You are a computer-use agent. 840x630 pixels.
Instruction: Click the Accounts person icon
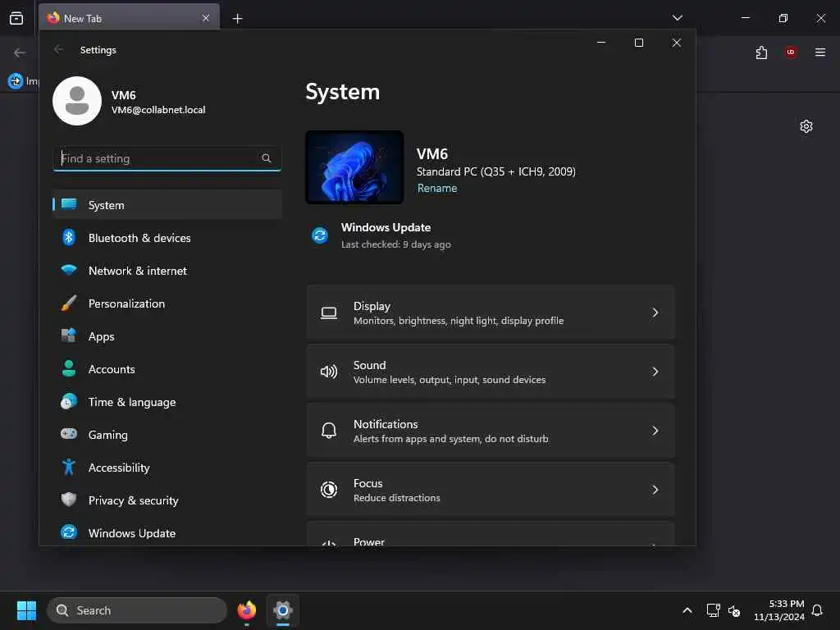tap(69, 368)
